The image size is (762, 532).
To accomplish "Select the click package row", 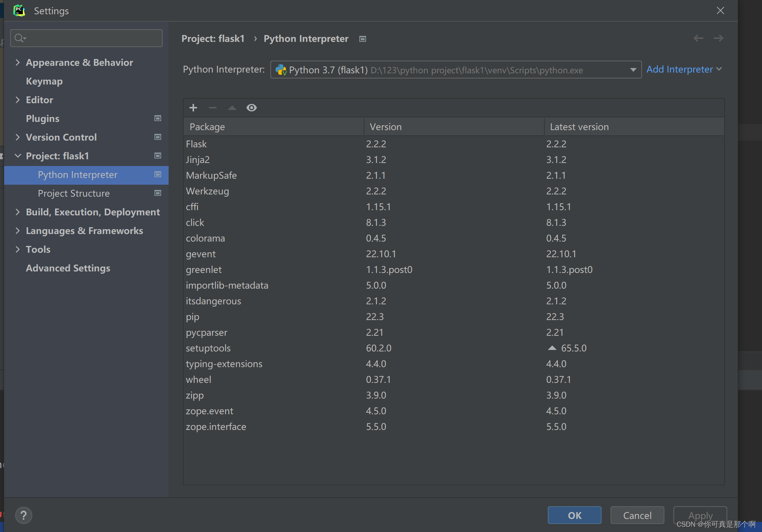I will [454, 222].
